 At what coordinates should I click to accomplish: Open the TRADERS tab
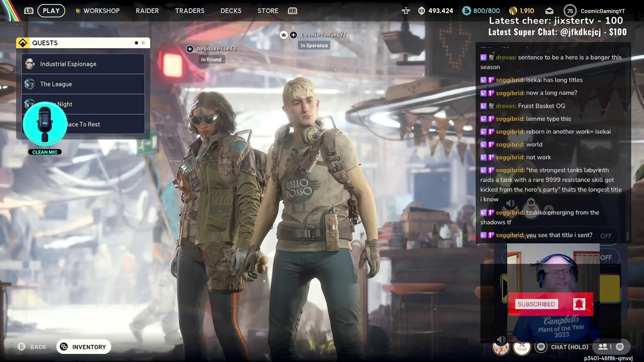tap(190, 11)
